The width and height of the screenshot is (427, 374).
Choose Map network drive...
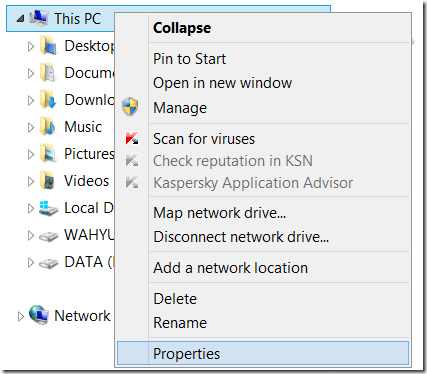[x=263, y=213]
